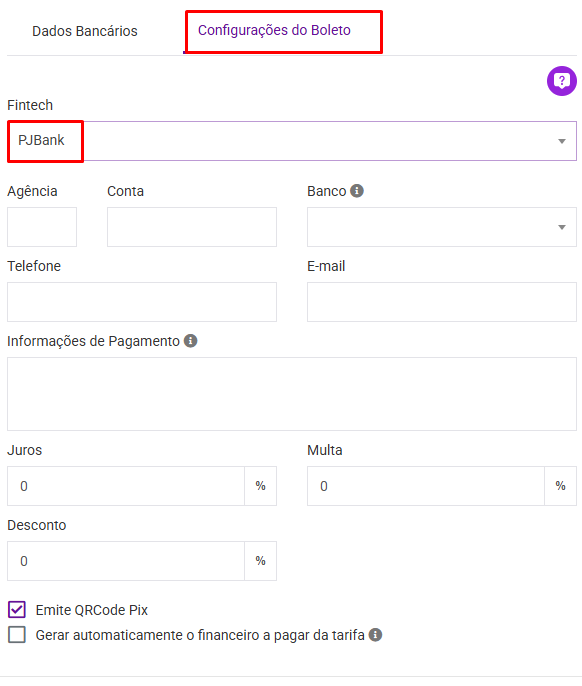Show info tooltip for Informações de Pagamento
The width and height of the screenshot is (582, 686).
[x=190, y=341]
